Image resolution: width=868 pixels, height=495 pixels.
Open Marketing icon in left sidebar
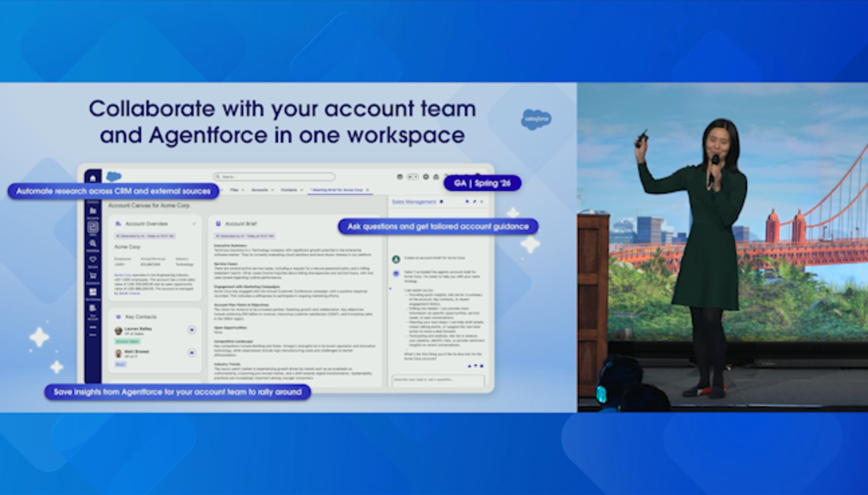(x=93, y=245)
